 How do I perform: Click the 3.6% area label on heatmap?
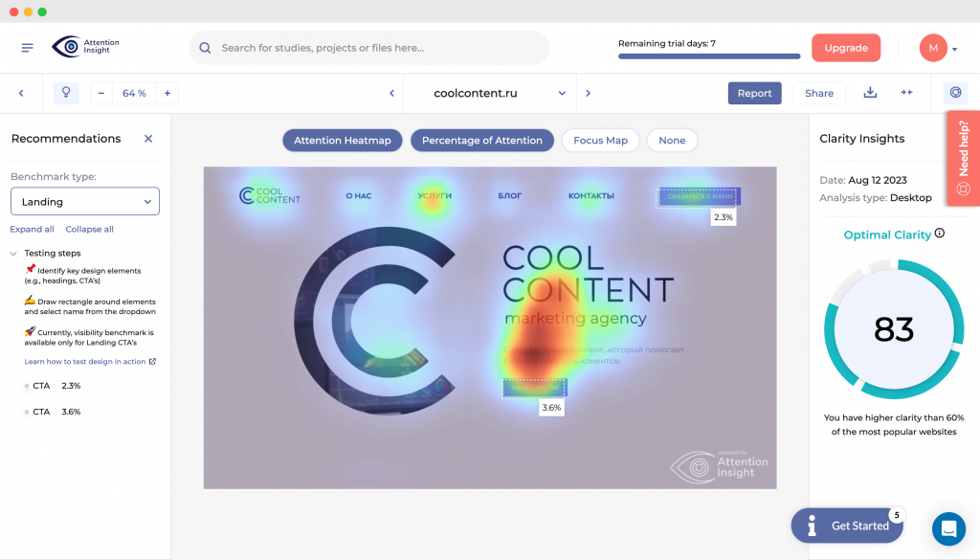pyautogui.click(x=551, y=408)
